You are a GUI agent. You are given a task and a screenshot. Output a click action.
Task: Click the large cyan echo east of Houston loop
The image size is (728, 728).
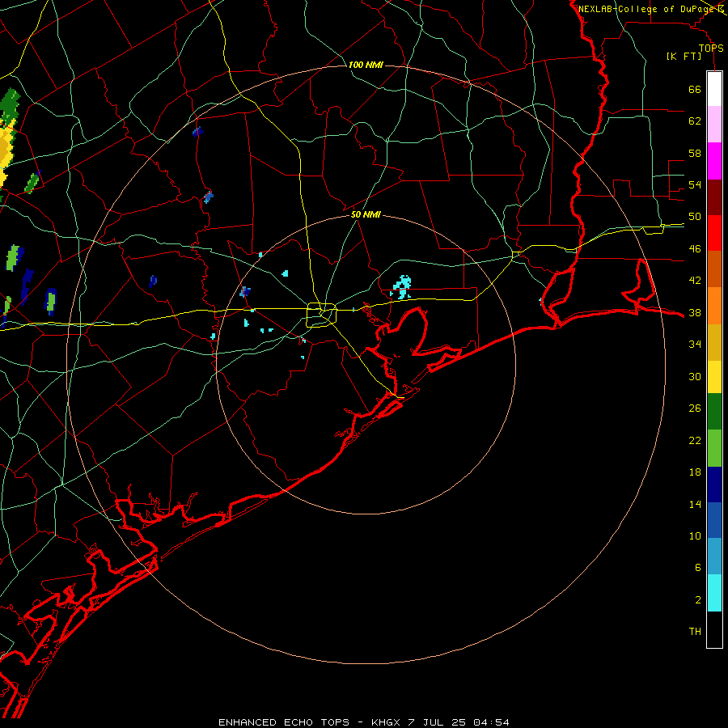(x=401, y=287)
